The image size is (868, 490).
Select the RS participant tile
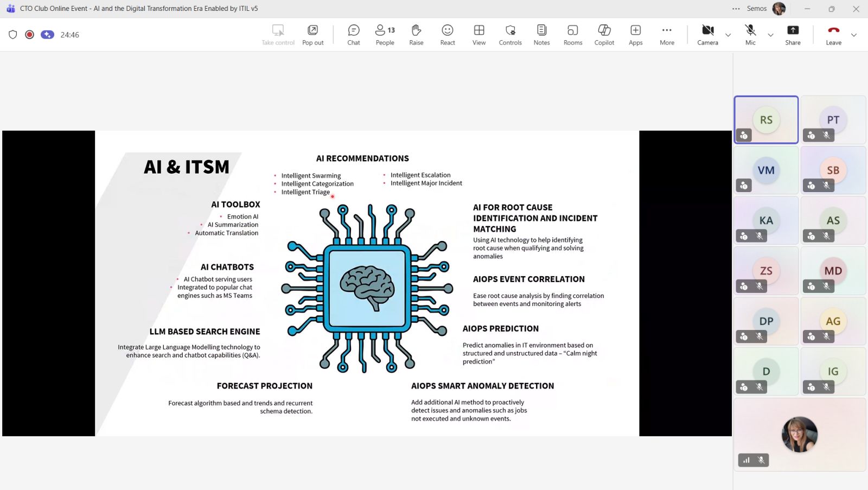pos(766,120)
